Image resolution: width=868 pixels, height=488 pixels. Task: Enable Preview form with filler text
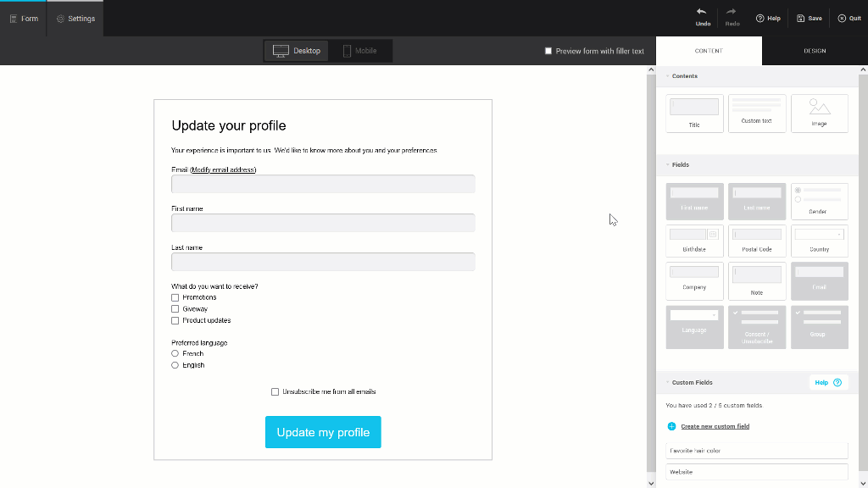(x=548, y=51)
